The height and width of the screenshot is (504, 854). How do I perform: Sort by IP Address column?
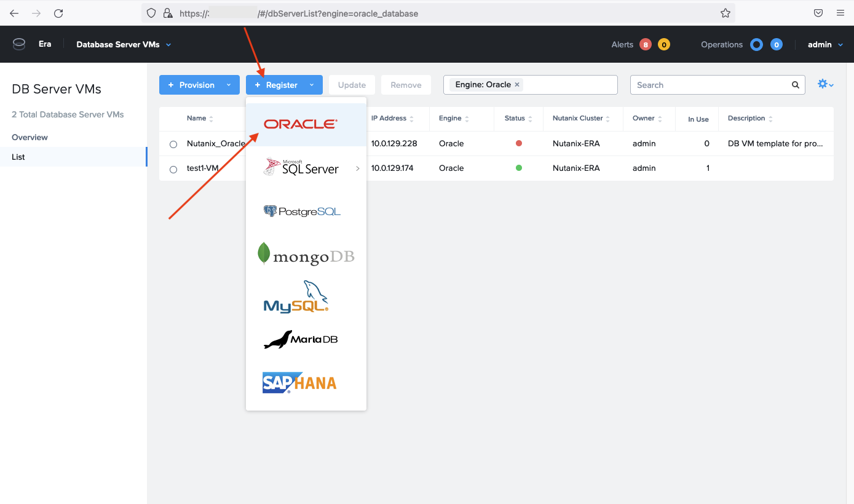tap(393, 119)
